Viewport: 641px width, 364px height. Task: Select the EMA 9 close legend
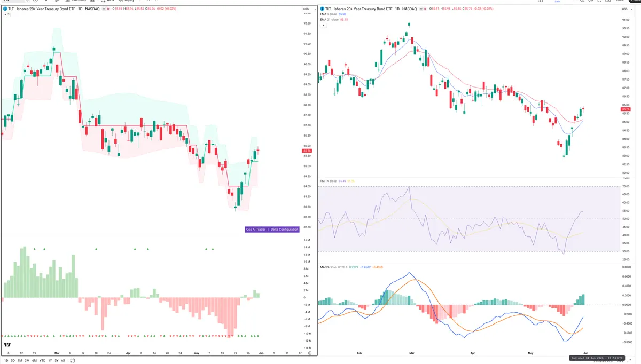[x=329, y=14]
